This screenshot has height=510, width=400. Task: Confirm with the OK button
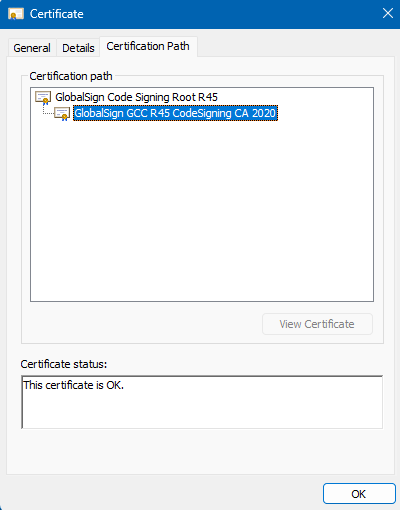pyautogui.click(x=359, y=494)
